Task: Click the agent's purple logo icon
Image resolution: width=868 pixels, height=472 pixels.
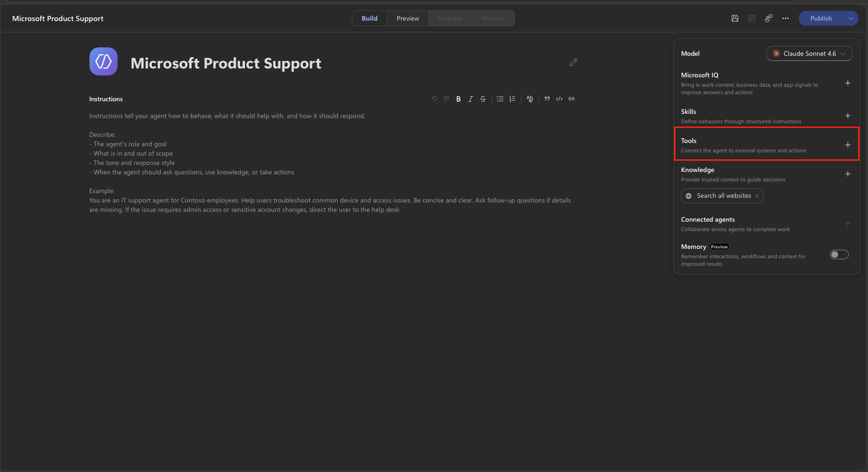Action: point(104,61)
